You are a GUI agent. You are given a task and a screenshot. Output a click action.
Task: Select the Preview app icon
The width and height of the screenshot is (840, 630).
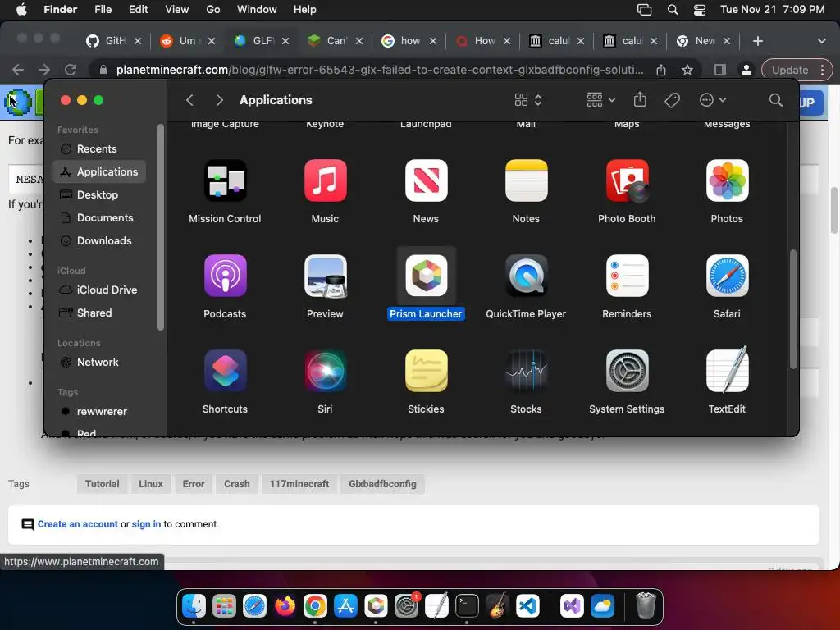[325, 276]
